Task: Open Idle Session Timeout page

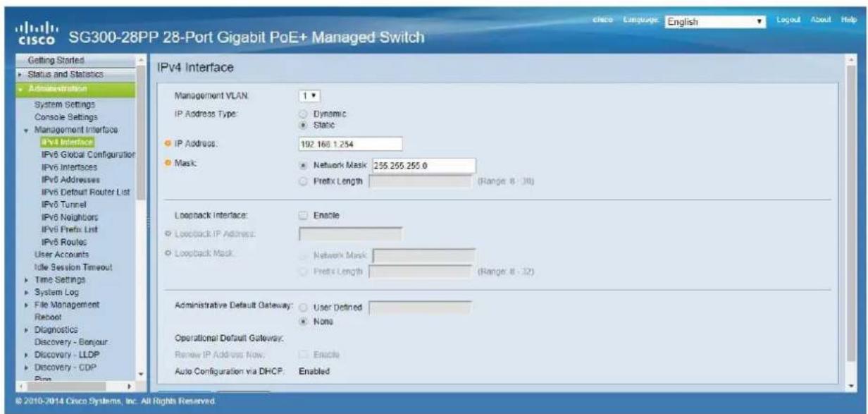Action: (73, 267)
